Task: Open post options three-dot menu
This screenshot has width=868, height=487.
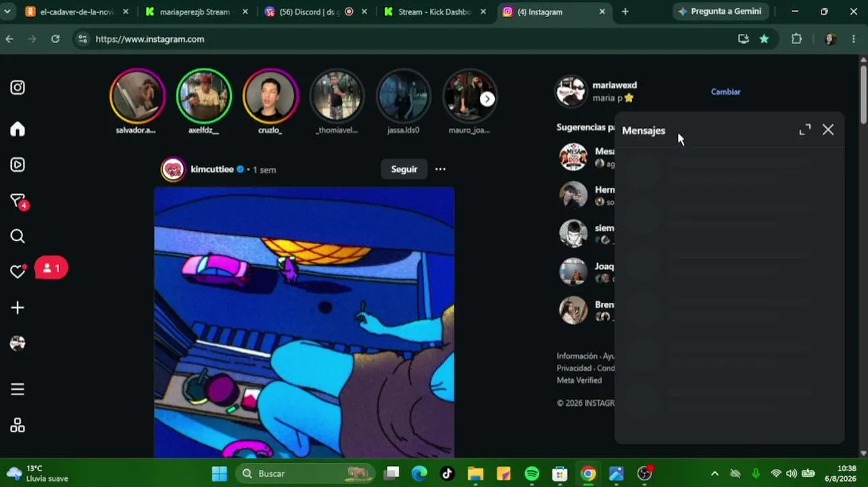Action: pyautogui.click(x=440, y=169)
